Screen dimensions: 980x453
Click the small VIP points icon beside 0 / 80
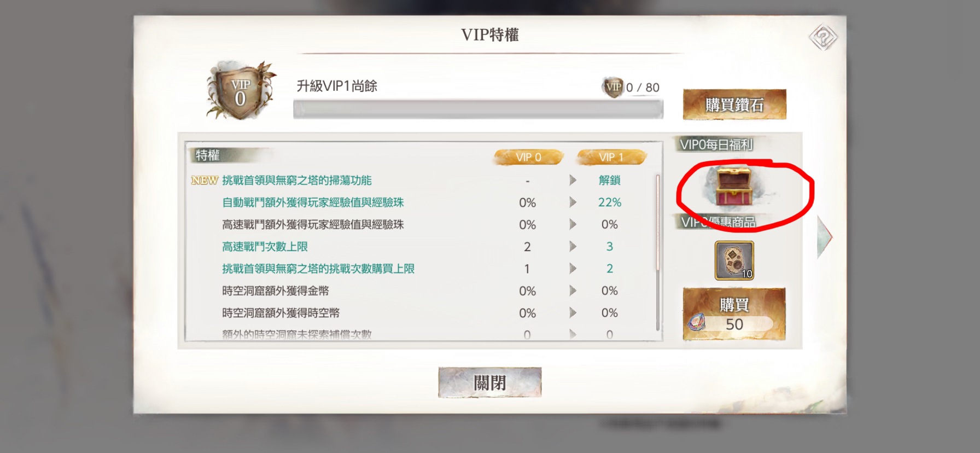pos(613,87)
